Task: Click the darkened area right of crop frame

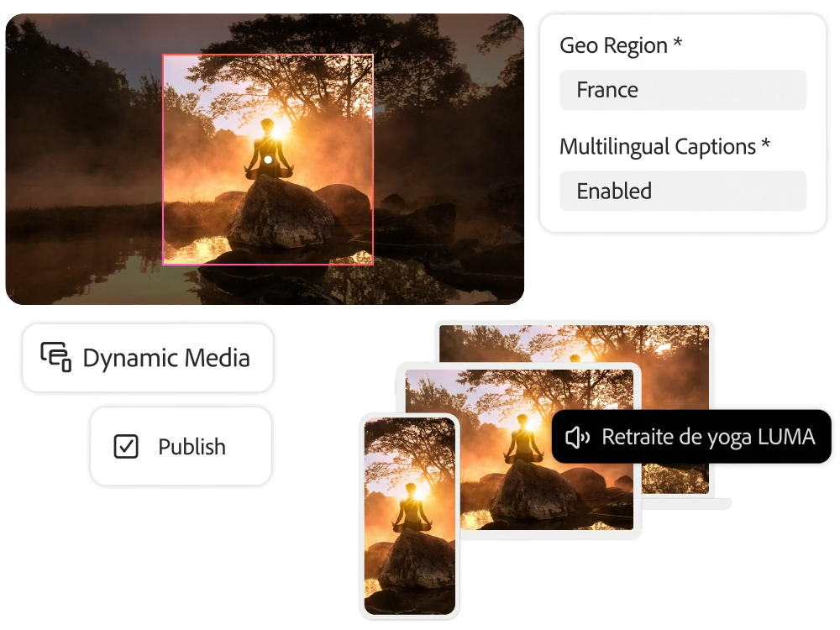Action: click(445, 168)
